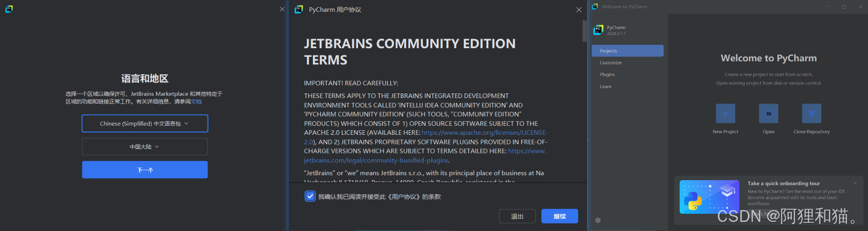Click the Clone Repository label
The image size is (868, 231).
pos(811,132)
